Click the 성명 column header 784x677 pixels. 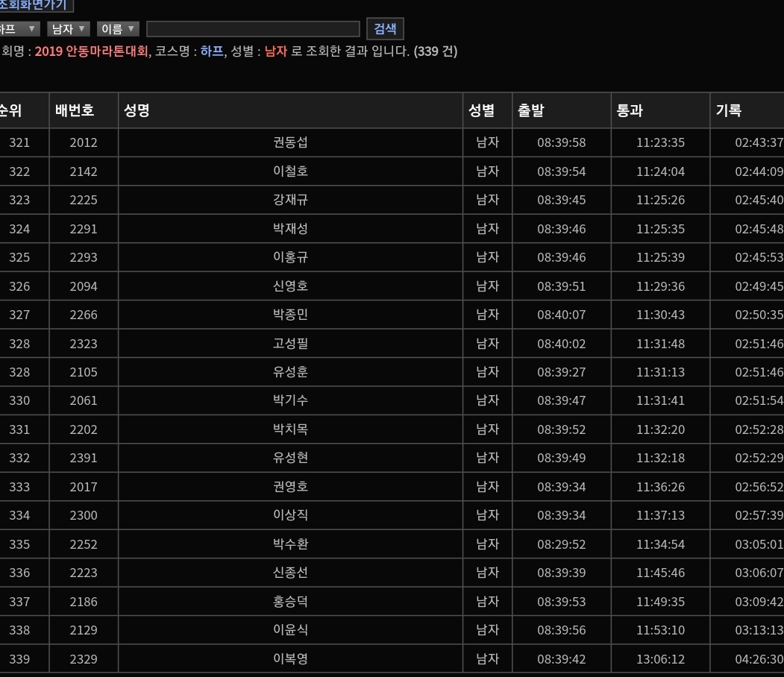pos(137,110)
